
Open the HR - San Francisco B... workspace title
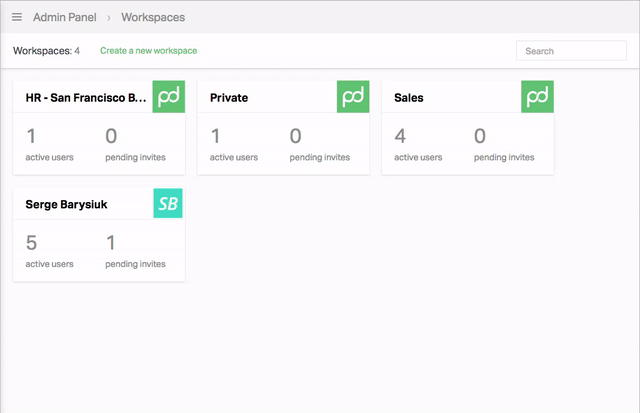[86, 98]
